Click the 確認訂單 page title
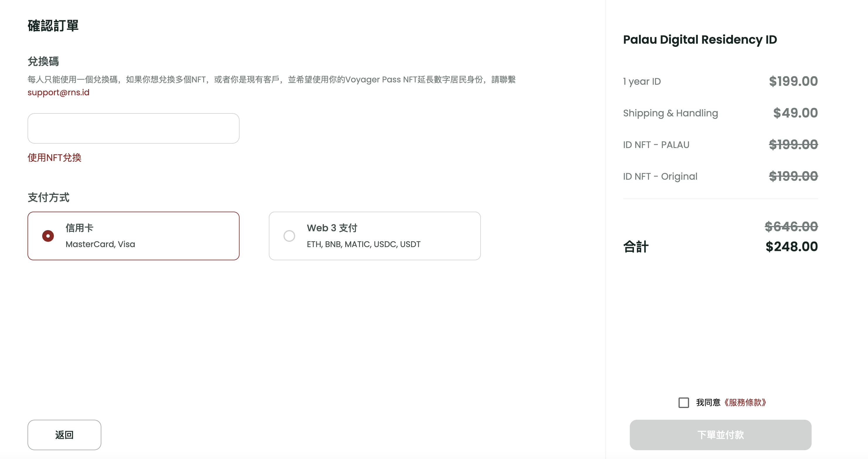The image size is (868, 459). (53, 26)
